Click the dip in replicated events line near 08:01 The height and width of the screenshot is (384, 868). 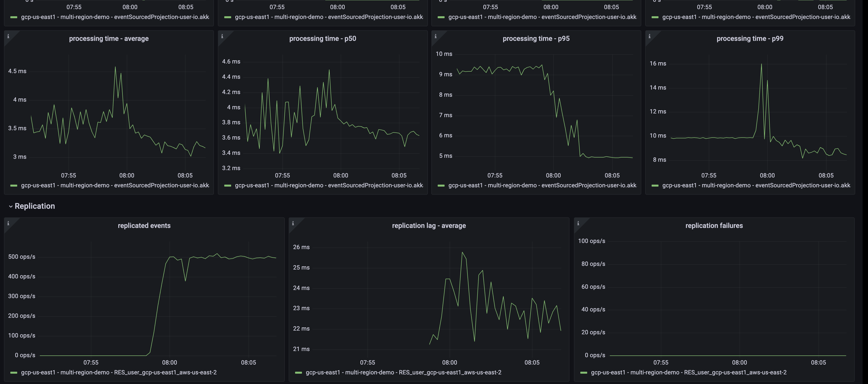pos(185,280)
